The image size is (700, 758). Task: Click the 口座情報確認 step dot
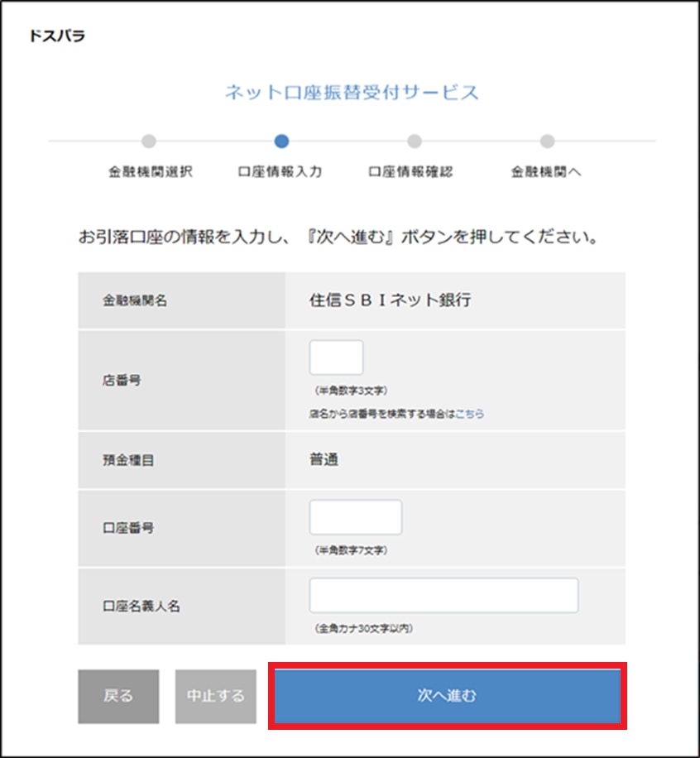pos(415,142)
